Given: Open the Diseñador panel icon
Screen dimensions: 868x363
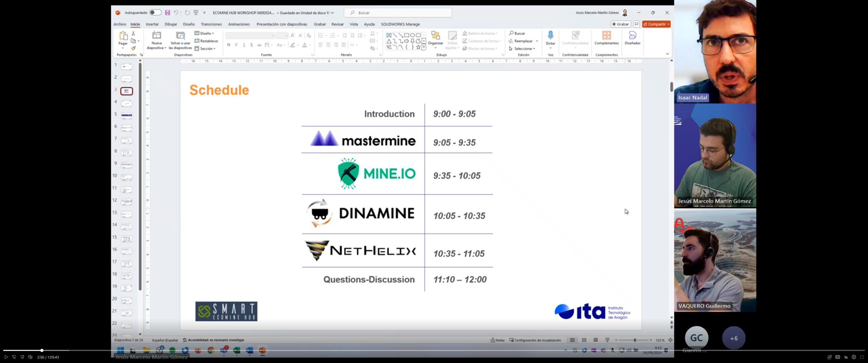Looking at the screenshot, I should (x=632, y=36).
